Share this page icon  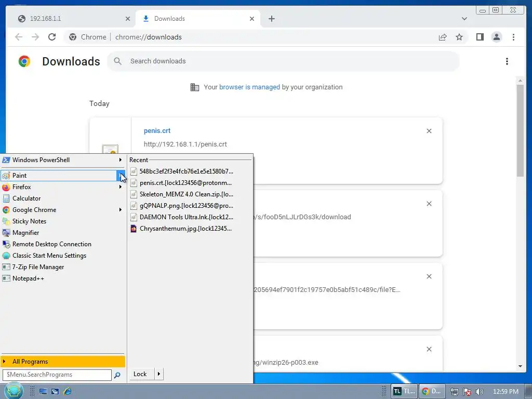click(443, 37)
